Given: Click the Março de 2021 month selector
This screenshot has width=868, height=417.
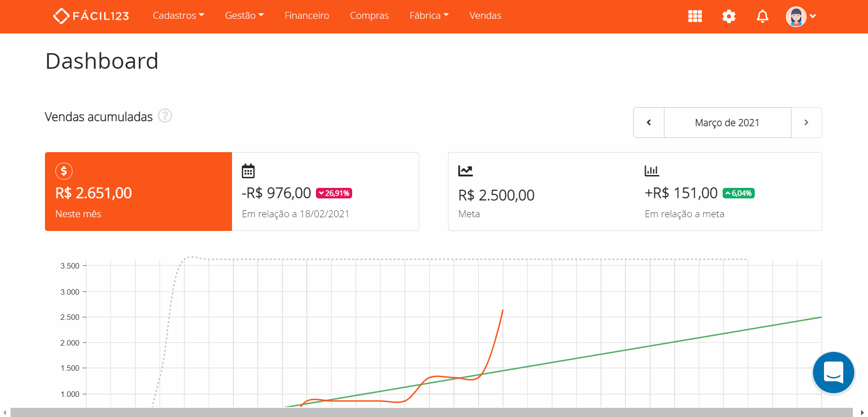Looking at the screenshot, I should coord(727,122).
